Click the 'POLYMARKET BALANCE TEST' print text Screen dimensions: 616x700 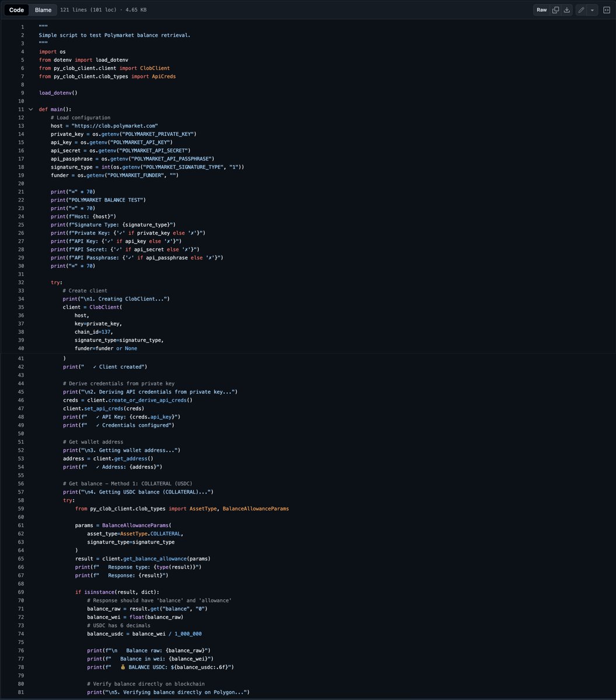click(x=107, y=200)
